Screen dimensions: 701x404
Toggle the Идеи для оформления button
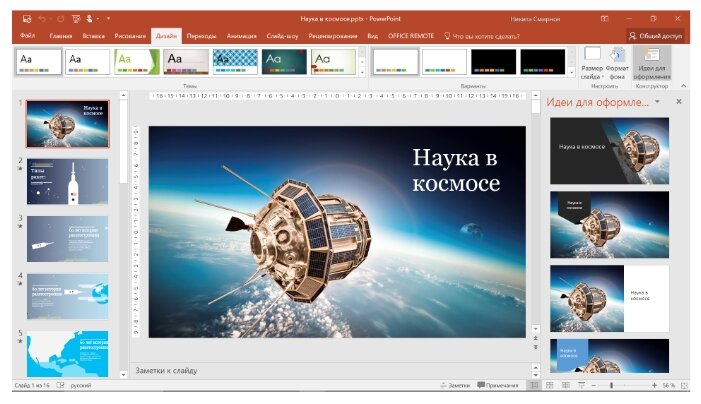tap(652, 63)
